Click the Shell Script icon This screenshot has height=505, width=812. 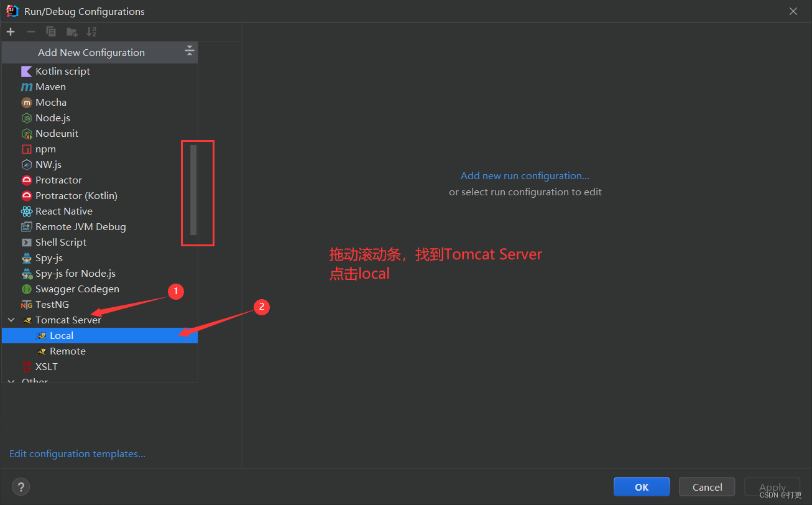[x=26, y=243]
